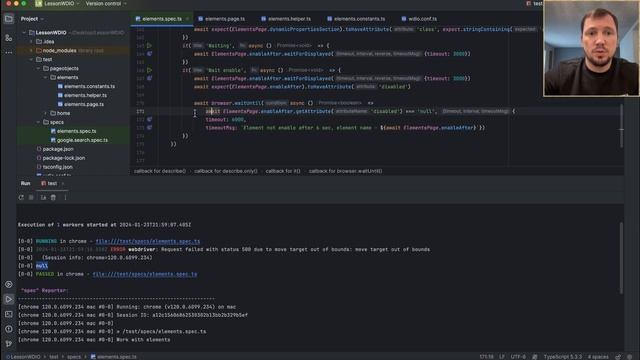
Task: Collapse the test folder
Action: 31,60
